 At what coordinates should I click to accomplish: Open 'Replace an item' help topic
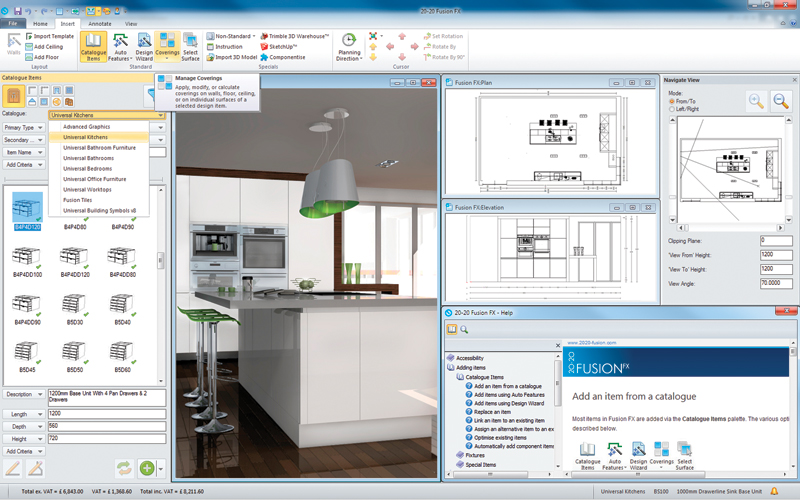pyautogui.click(x=492, y=412)
